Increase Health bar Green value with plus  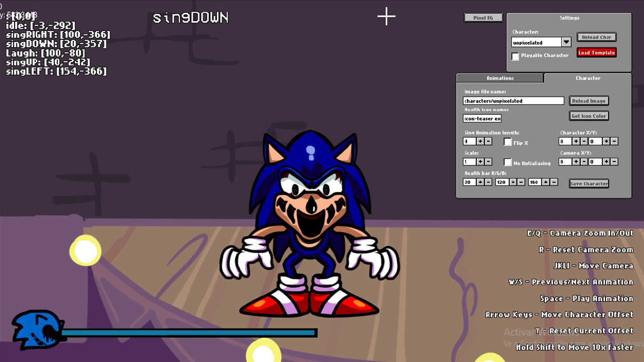[x=513, y=182]
